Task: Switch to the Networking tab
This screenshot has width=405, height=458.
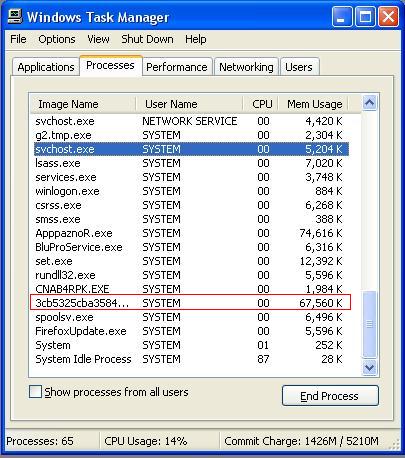Action: click(246, 67)
